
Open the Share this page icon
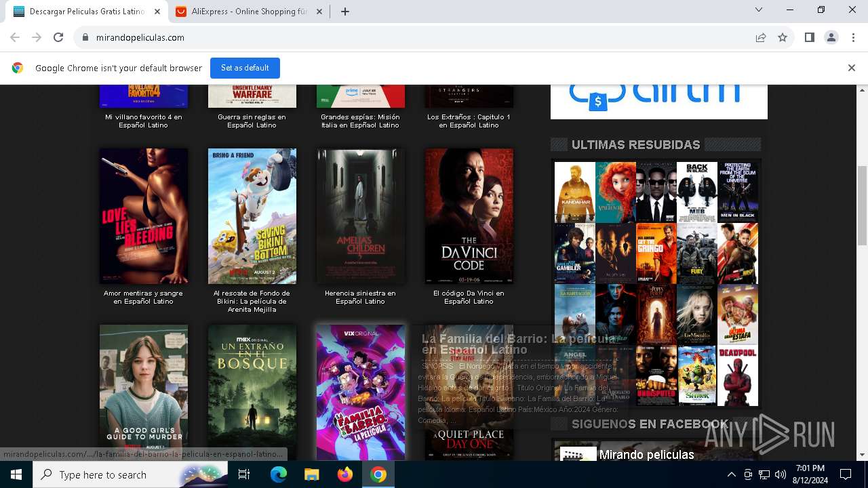click(x=761, y=37)
